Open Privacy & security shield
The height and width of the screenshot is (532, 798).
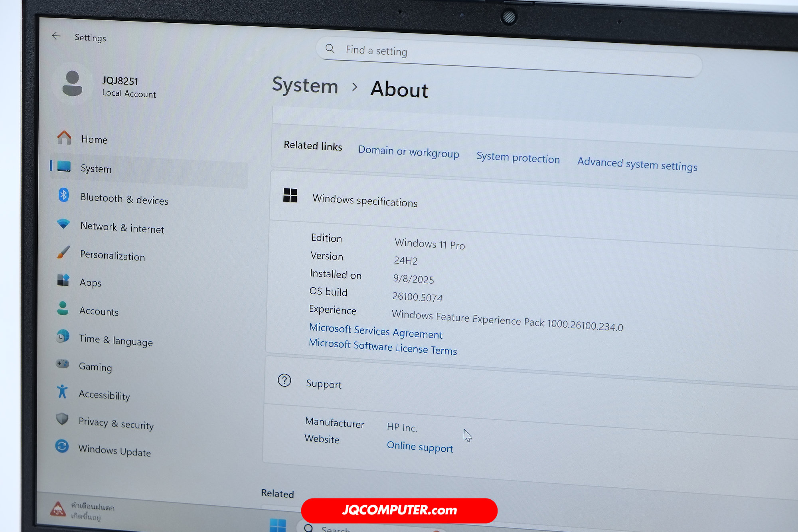pyautogui.click(x=62, y=419)
